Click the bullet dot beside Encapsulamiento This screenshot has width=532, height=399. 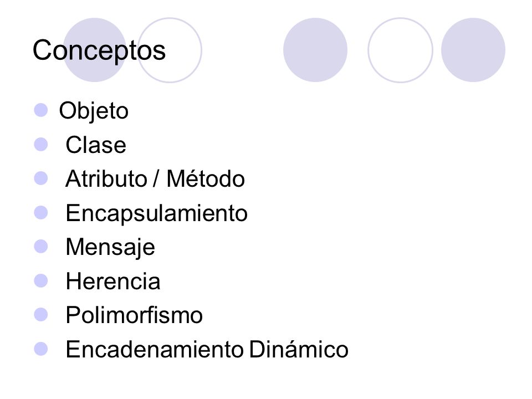click(x=41, y=213)
